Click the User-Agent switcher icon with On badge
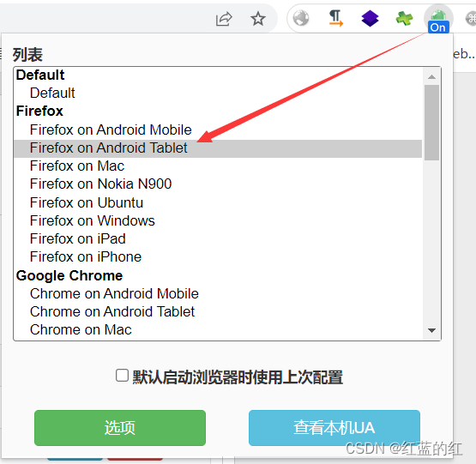Screen dimensions: 476x464 (438, 20)
